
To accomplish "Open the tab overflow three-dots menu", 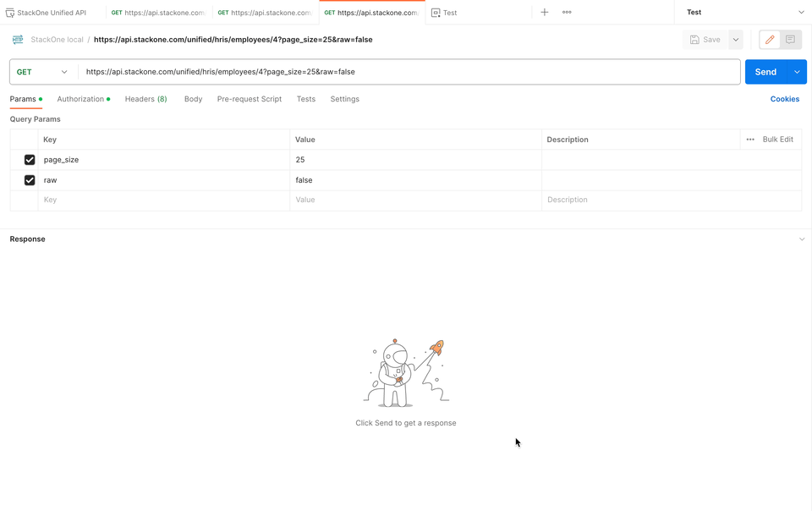I will (x=567, y=12).
